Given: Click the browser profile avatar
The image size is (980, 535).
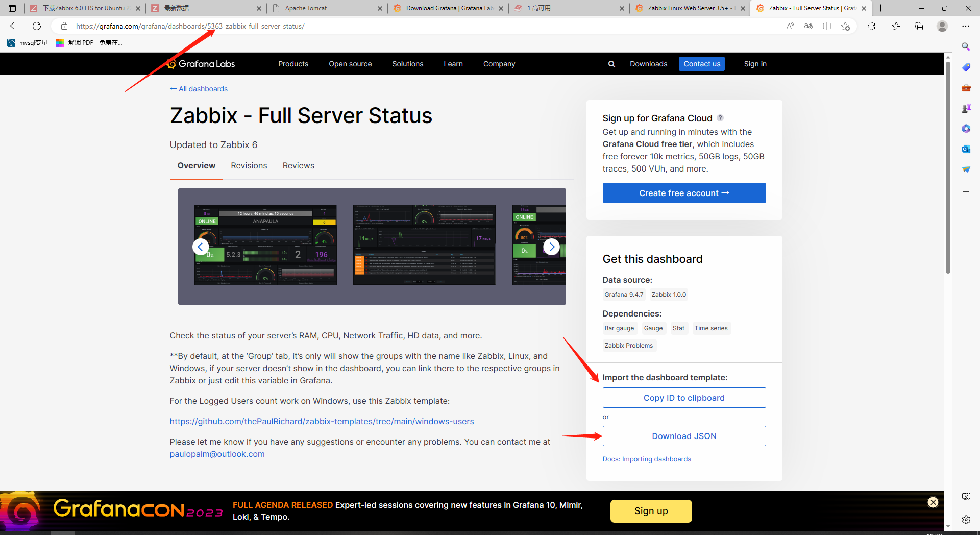Looking at the screenshot, I should tap(942, 26).
